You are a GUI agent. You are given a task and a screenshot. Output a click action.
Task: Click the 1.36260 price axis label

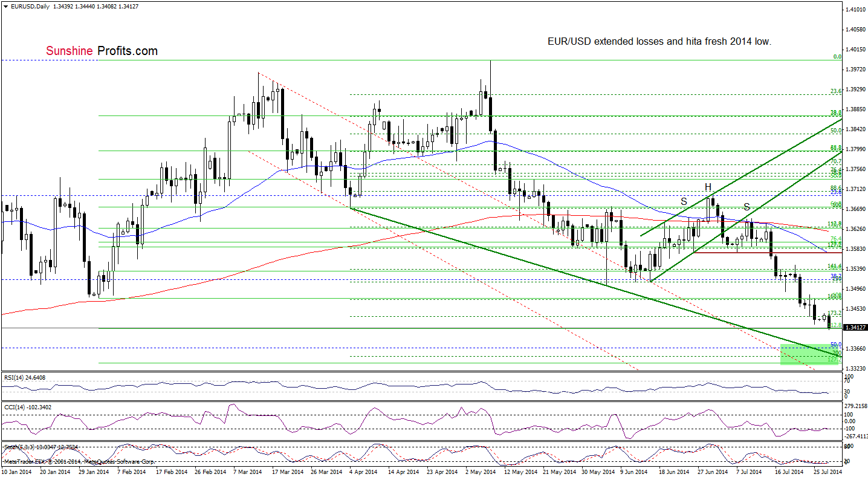coord(856,229)
